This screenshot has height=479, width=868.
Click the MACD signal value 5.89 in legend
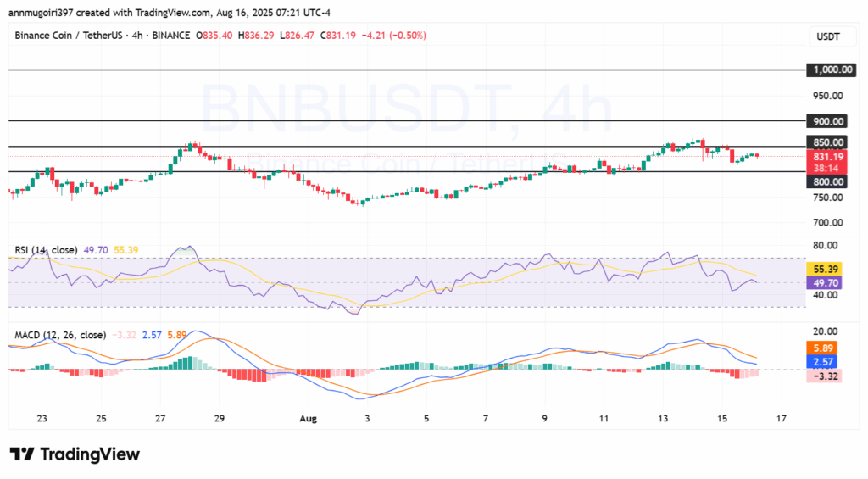[x=177, y=335]
